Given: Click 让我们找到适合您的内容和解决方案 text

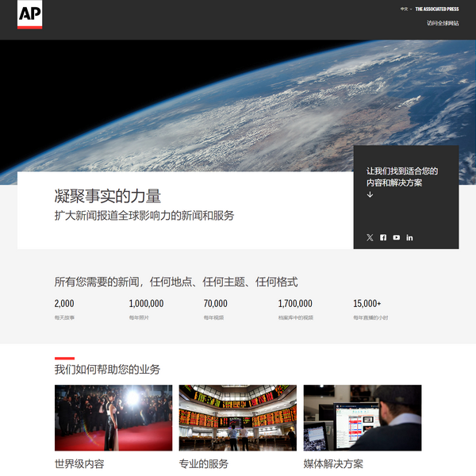Looking at the screenshot, I should tap(402, 176).
